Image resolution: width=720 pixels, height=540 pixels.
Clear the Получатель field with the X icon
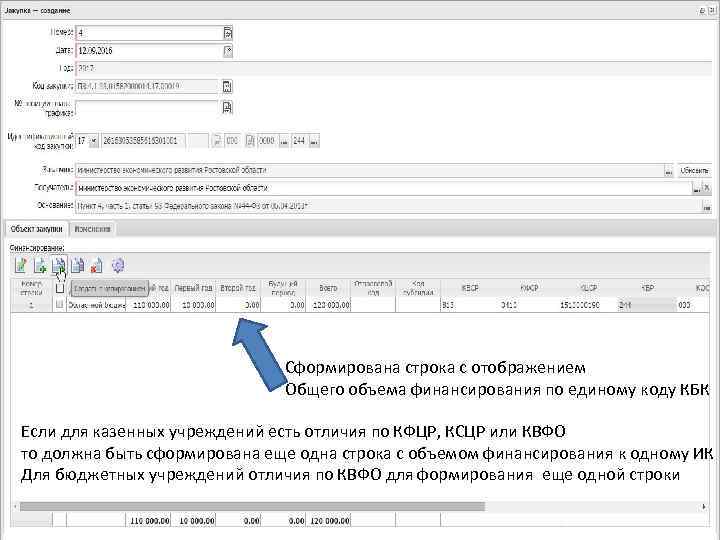pyautogui.click(x=707, y=188)
